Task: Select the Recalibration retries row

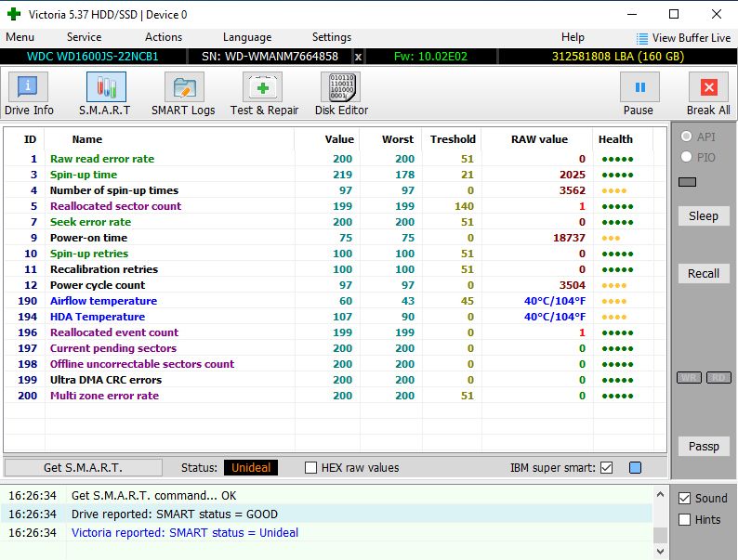Action: pos(336,269)
